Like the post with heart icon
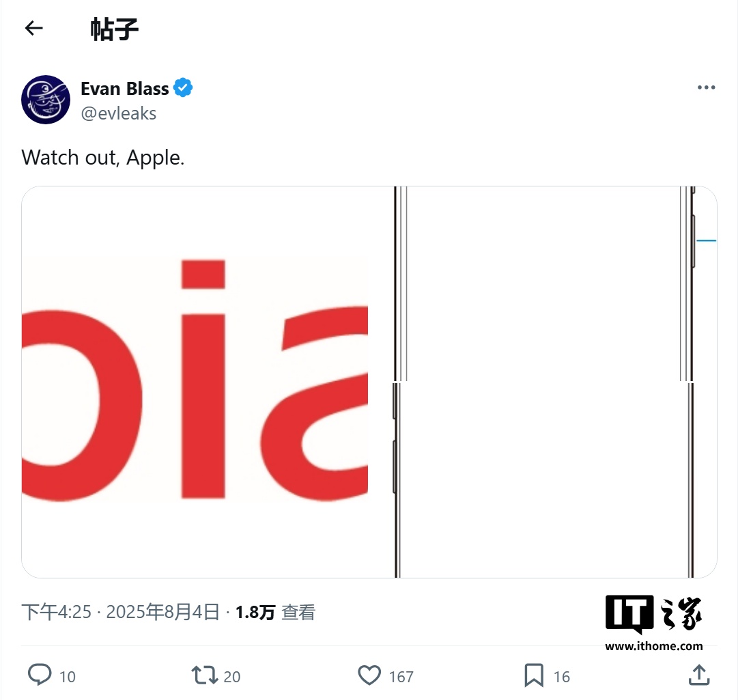This screenshot has height=700, width=738. pos(369,675)
